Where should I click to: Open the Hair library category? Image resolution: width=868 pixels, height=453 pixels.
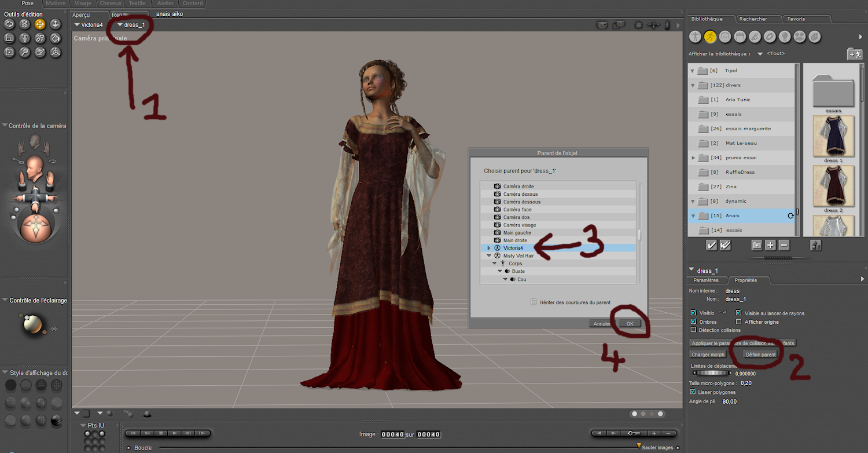pyautogui.click(x=740, y=36)
